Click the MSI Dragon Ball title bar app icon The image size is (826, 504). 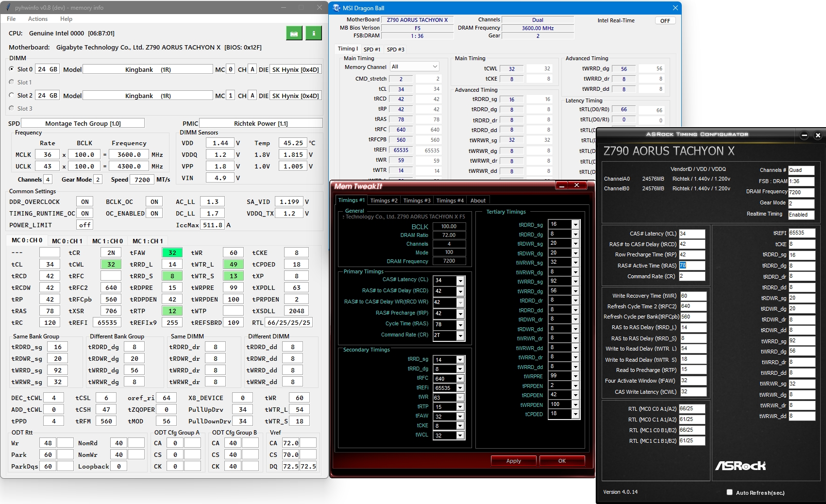337,8
